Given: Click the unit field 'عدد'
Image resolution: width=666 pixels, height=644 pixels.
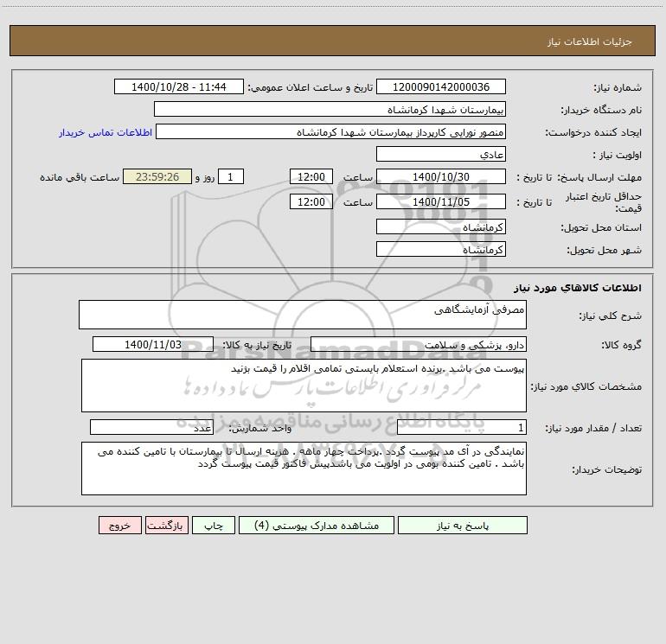Looking at the screenshot, I should pos(151,427).
